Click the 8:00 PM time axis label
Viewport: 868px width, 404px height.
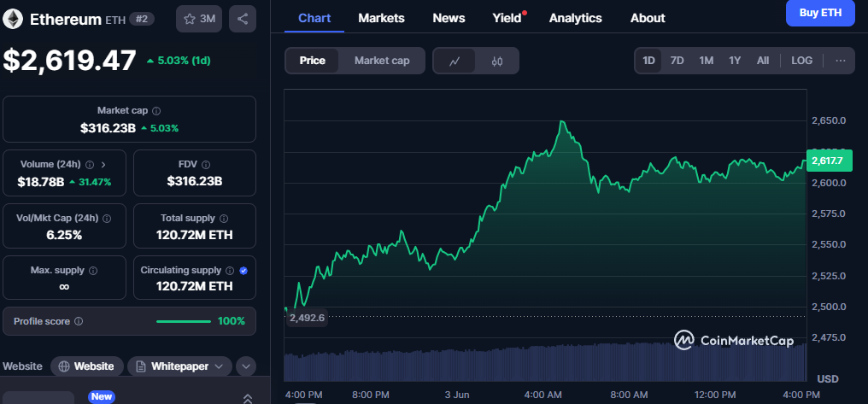(x=370, y=395)
